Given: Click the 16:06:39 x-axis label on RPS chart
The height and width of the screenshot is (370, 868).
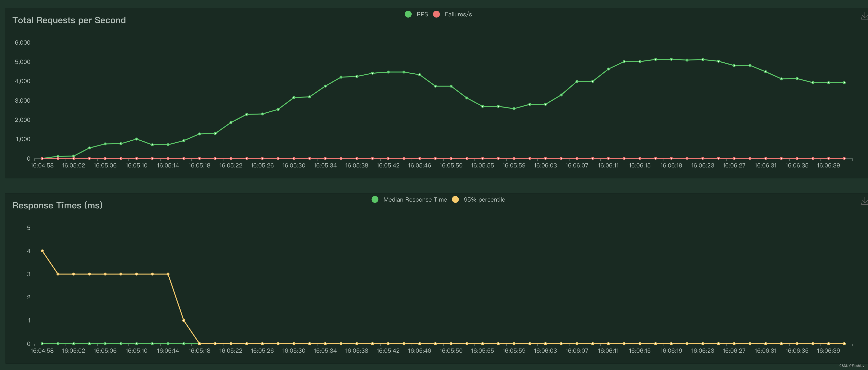Looking at the screenshot, I should click(x=829, y=166).
